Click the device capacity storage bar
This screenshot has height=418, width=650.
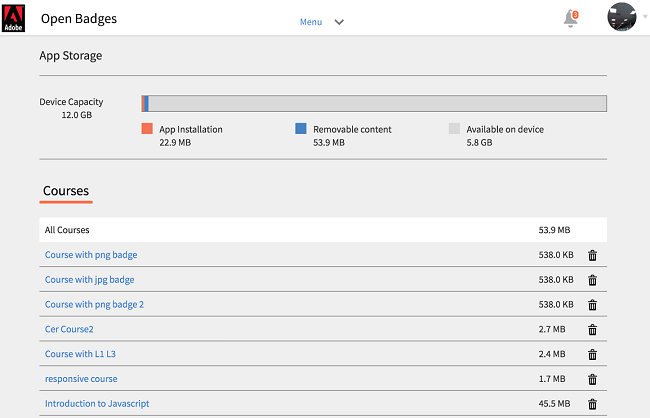(374, 103)
